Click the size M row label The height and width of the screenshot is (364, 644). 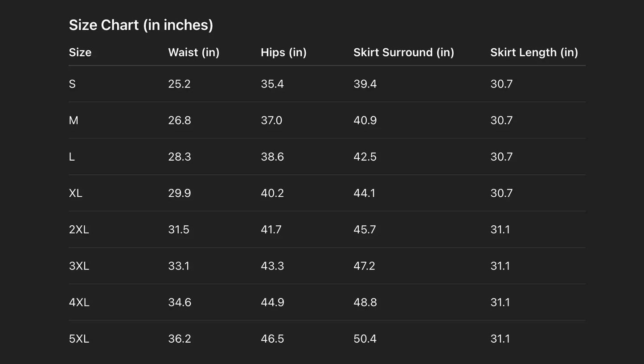coord(74,120)
